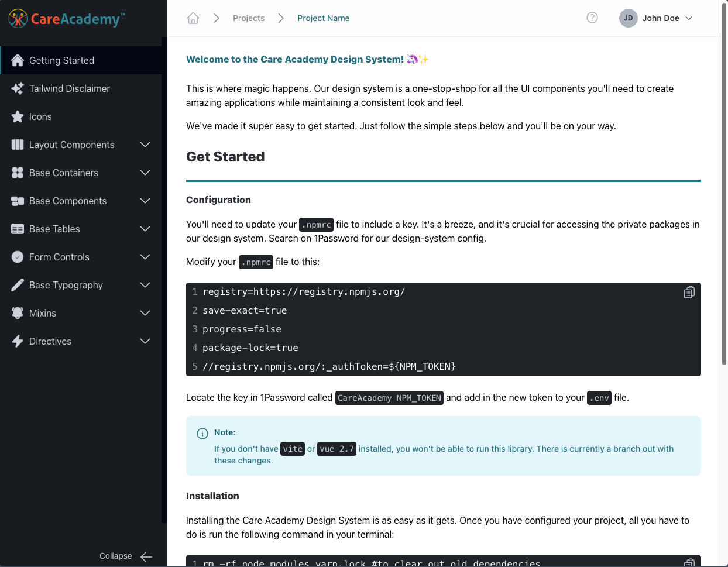Click the vite inline code in Note
728x567 pixels.
click(x=293, y=449)
